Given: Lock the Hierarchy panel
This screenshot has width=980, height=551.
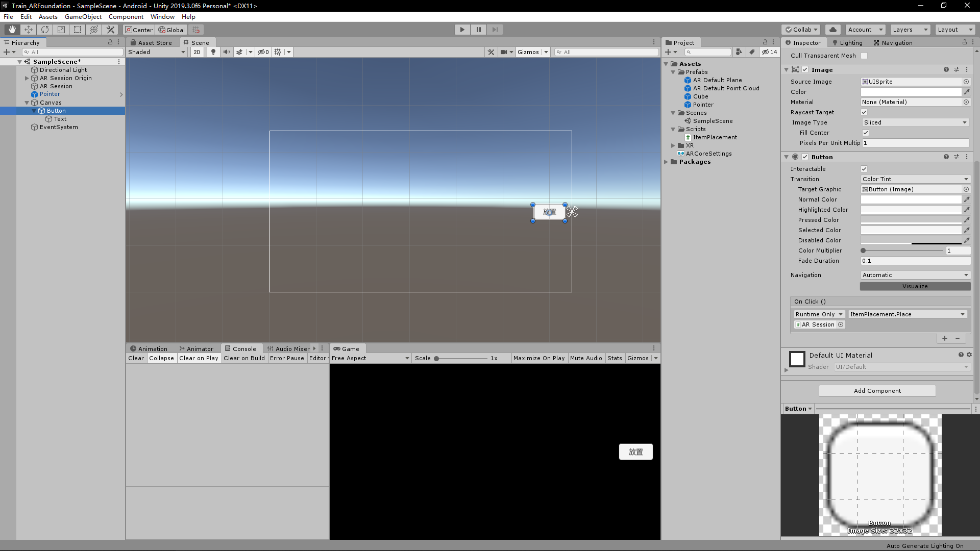Looking at the screenshot, I should tap(110, 42).
